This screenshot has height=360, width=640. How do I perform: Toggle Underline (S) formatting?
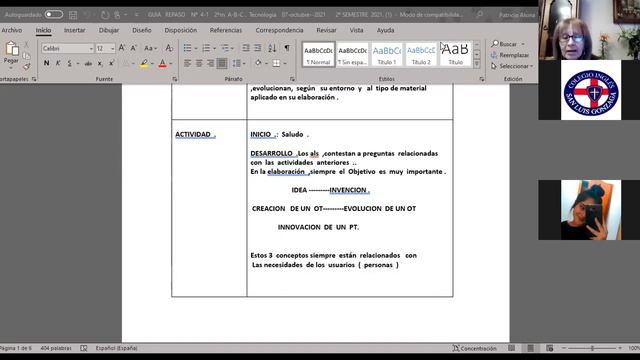point(69,63)
